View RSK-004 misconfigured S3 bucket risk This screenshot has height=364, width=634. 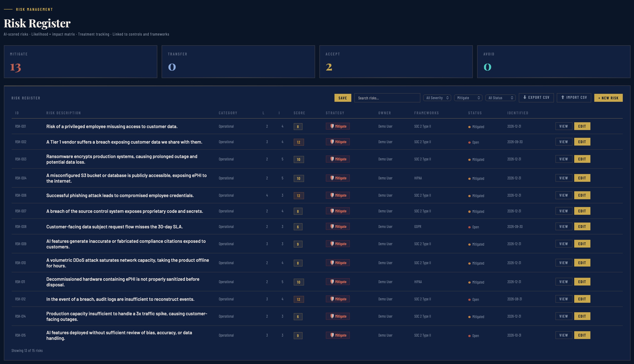pyautogui.click(x=564, y=178)
